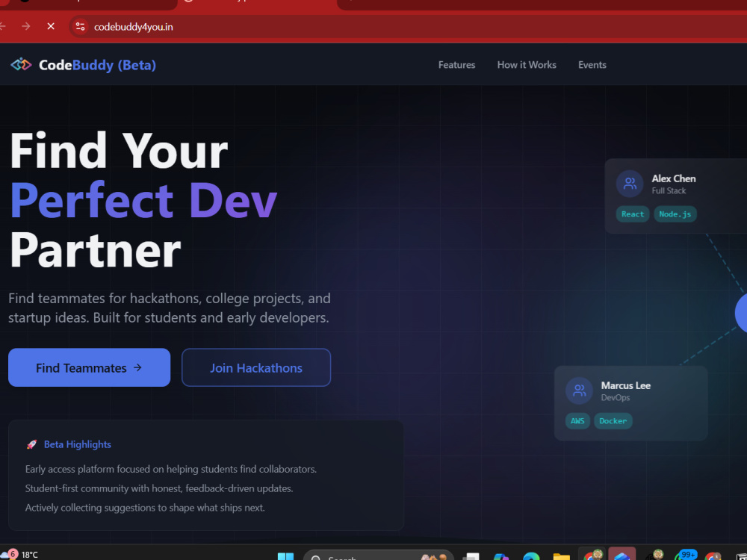
Task: Select the Alex Chen name text
Action: pos(673,178)
